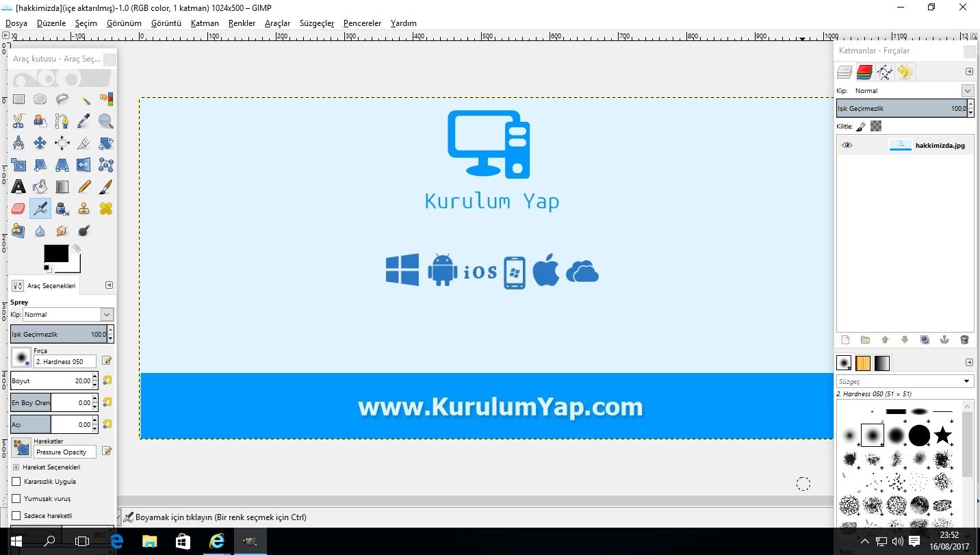The height and width of the screenshot is (555, 980).
Task: Open the layers panel Kip Normal dropdown
Action: point(913,90)
